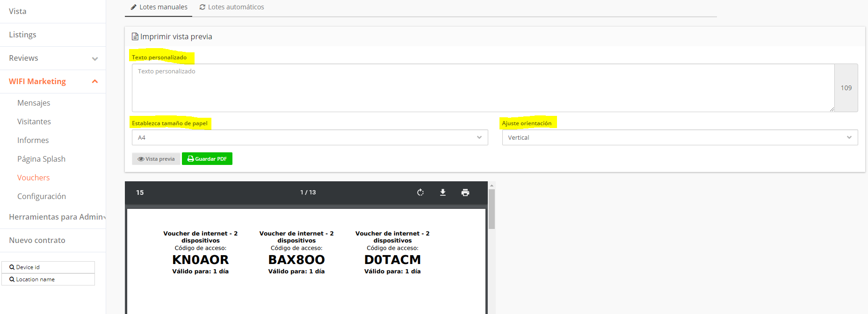The width and height of the screenshot is (868, 314).
Task: Expand the Reviews menu chevron
Action: pos(95,59)
